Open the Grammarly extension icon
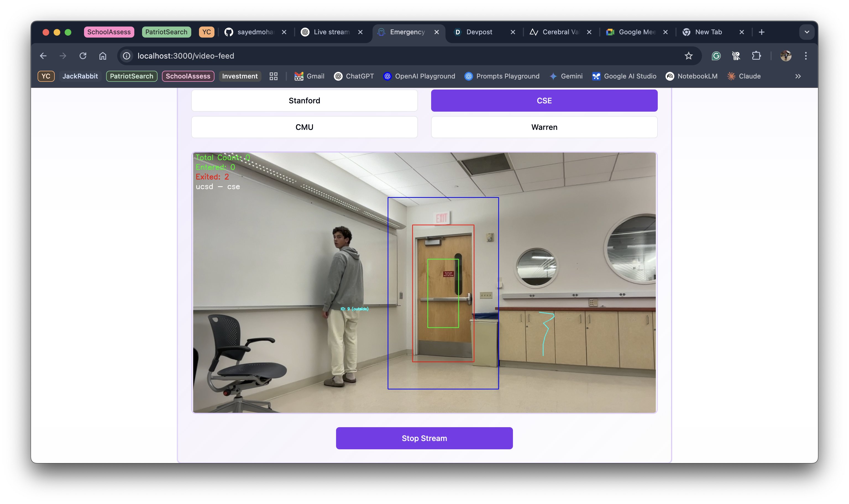This screenshot has height=504, width=849. click(x=716, y=56)
